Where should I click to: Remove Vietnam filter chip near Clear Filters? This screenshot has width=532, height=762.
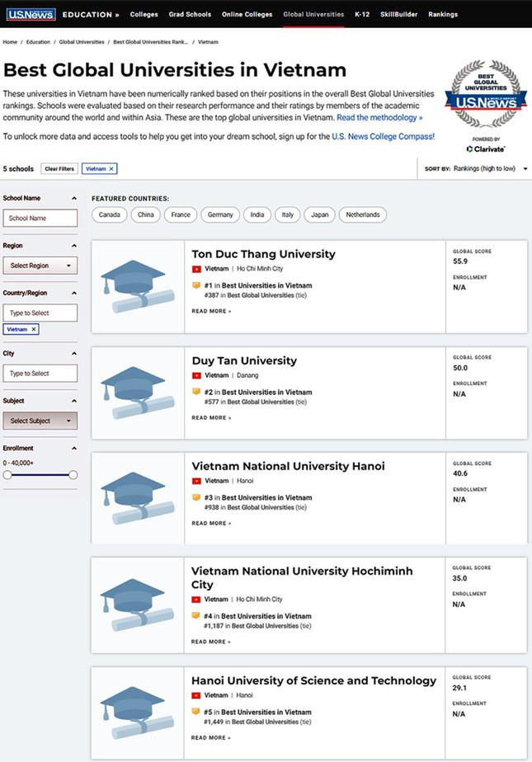click(111, 168)
